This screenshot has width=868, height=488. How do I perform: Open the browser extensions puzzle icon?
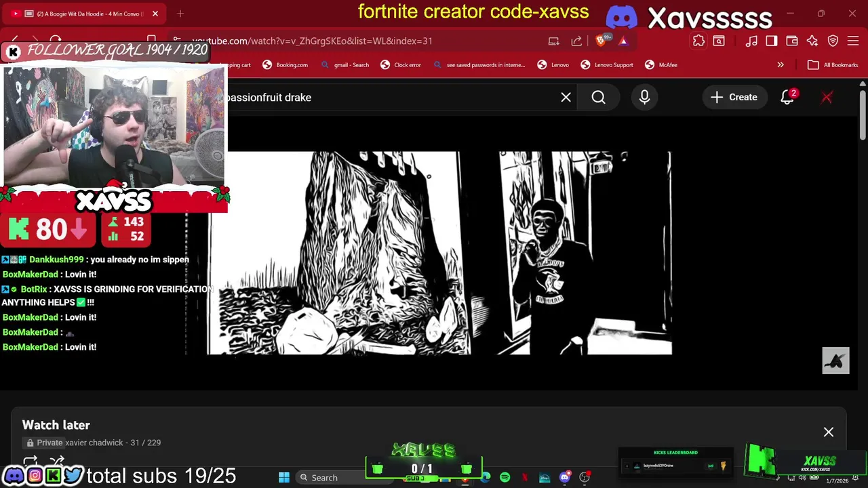point(698,41)
